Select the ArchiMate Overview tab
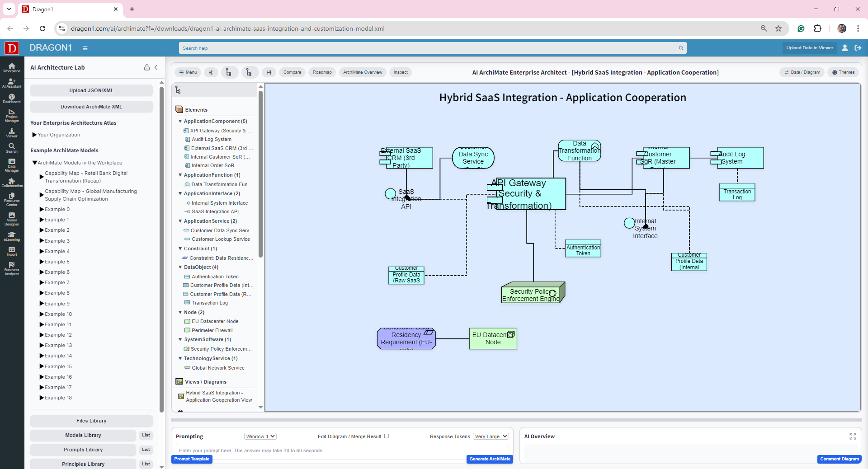This screenshot has height=469, width=868. [x=363, y=72]
